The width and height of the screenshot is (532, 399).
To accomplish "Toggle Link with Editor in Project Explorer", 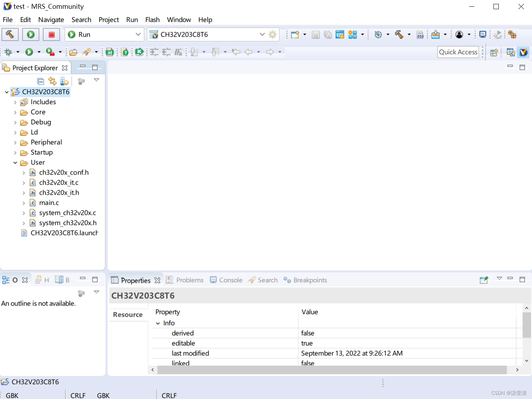I will [x=52, y=81].
